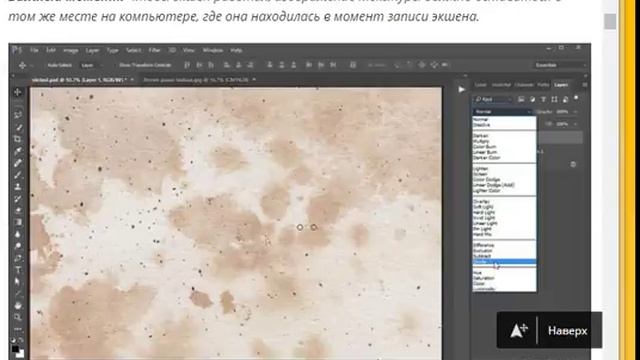Choose Soft Light from blend mode list
The height and width of the screenshot is (360, 640).
coord(483,207)
